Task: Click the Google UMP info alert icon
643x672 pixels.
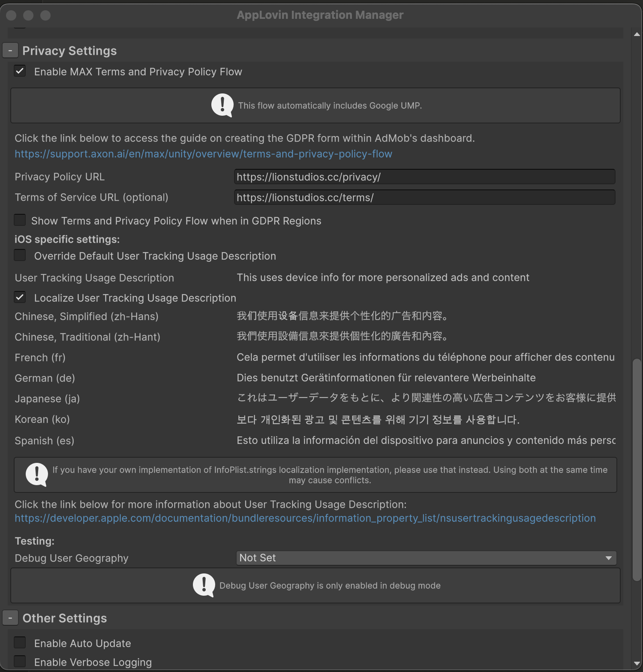Action: [222, 105]
